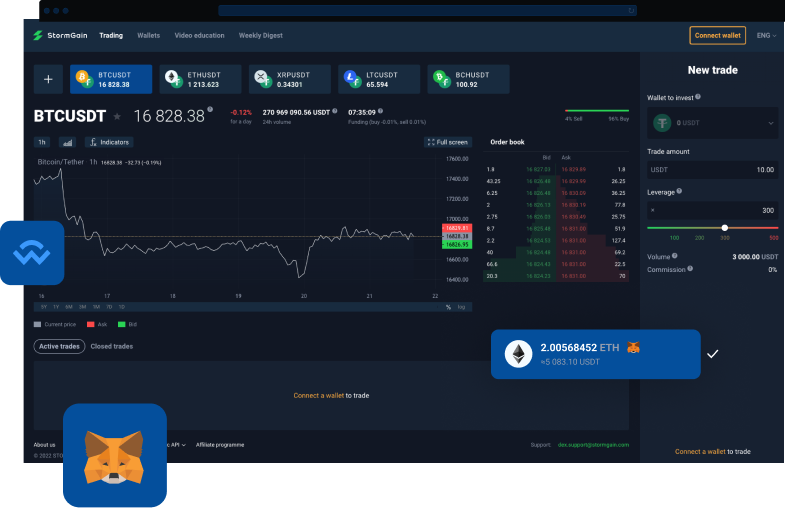
Task: Set leverage to 100 on slider scale
Action: click(x=674, y=238)
